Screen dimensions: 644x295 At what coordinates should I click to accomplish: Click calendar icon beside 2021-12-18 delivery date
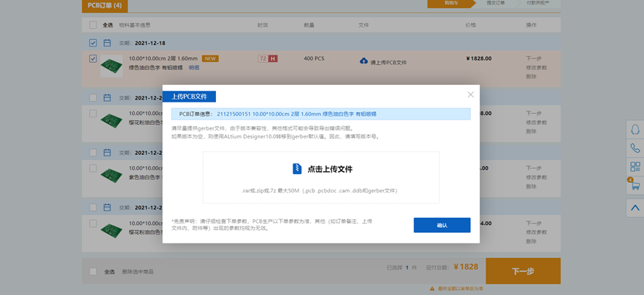107,43
